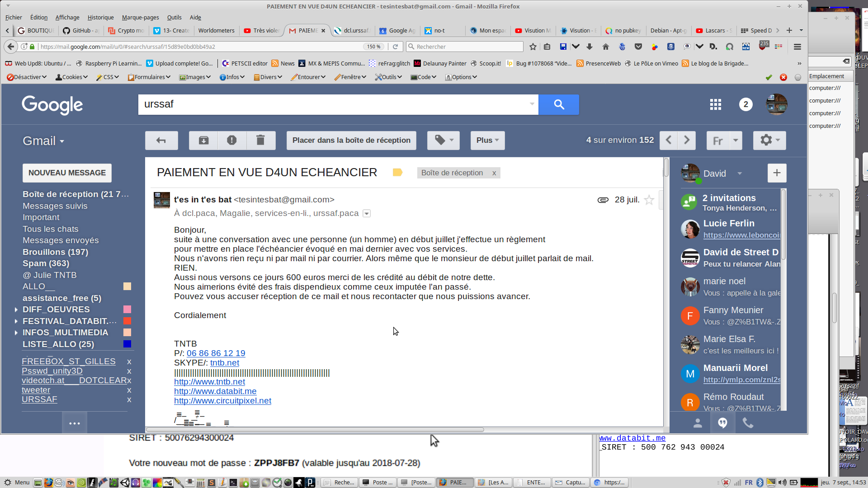This screenshot has width=868, height=488.
Task: Open the http://www.databit.me link
Action: pyautogui.click(x=215, y=391)
